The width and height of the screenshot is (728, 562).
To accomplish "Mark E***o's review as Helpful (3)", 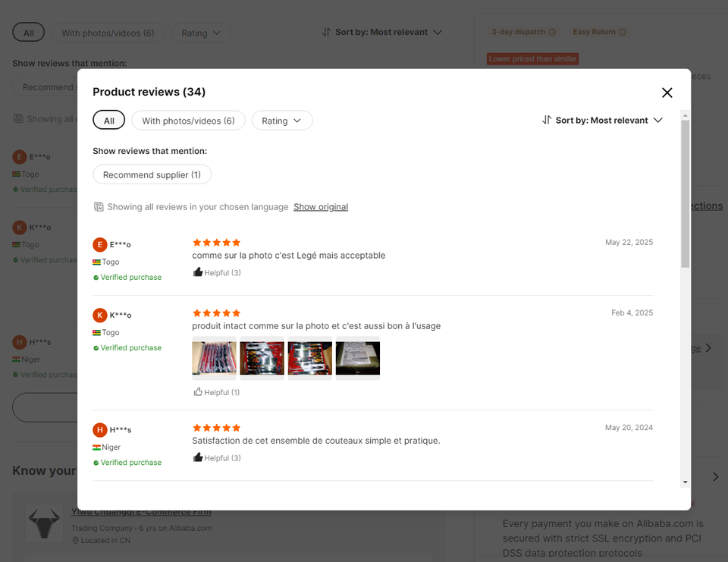I will [x=217, y=272].
